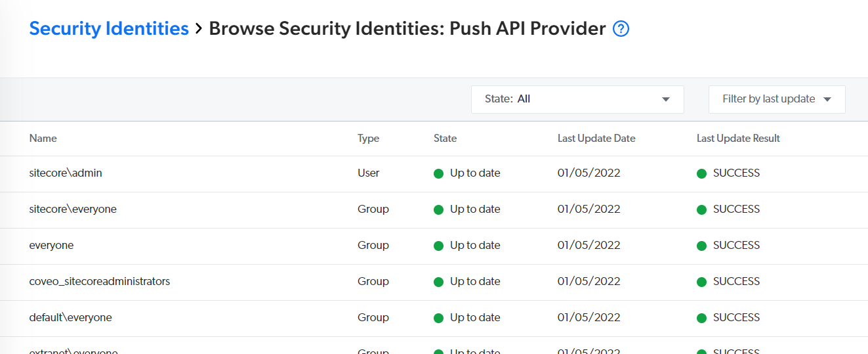Open the State: All dropdown
This screenshot has width=868, height=354.
(577, 99)
